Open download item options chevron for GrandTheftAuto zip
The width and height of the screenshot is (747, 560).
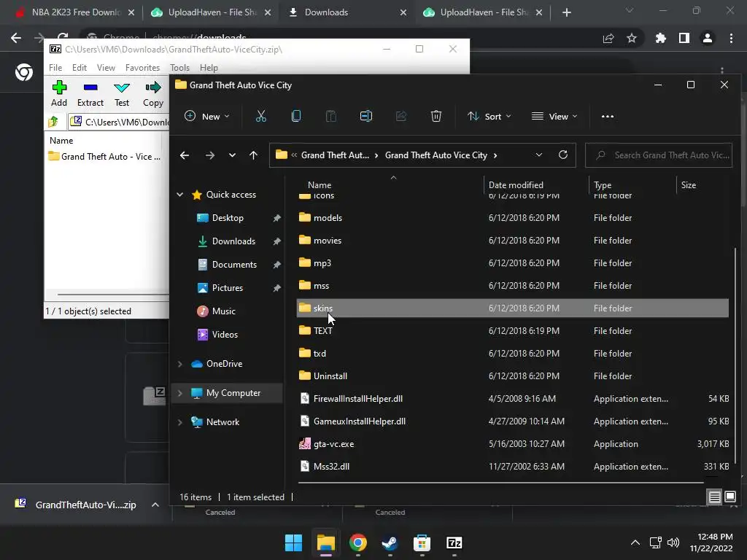[x=155, y=505]
